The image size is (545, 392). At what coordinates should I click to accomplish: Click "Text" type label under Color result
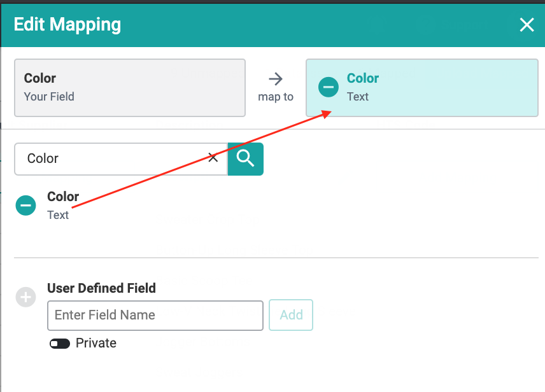(58, 215)
